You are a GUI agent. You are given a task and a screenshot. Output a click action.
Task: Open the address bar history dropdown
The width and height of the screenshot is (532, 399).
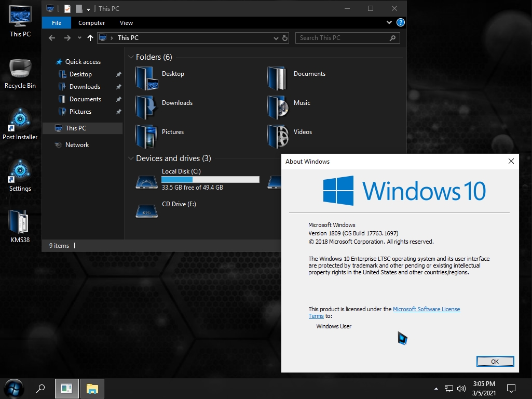click(276, 38)
